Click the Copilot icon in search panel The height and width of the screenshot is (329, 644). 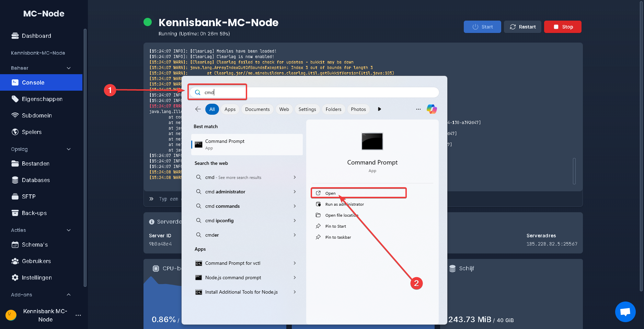coord(432,109)
